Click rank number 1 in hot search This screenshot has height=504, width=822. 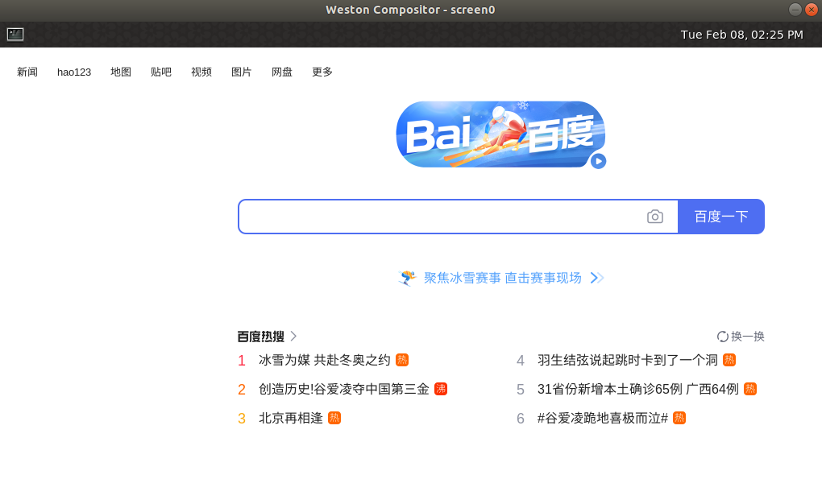242,361
